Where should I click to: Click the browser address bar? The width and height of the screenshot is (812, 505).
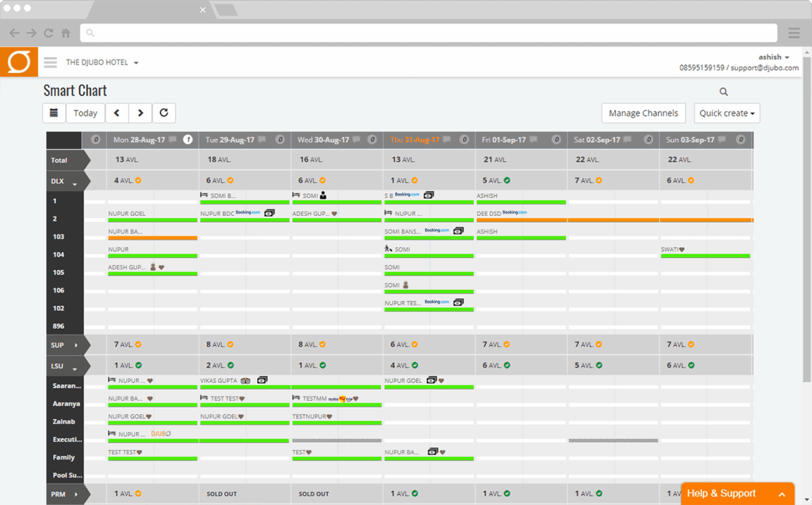pos(428,32)
